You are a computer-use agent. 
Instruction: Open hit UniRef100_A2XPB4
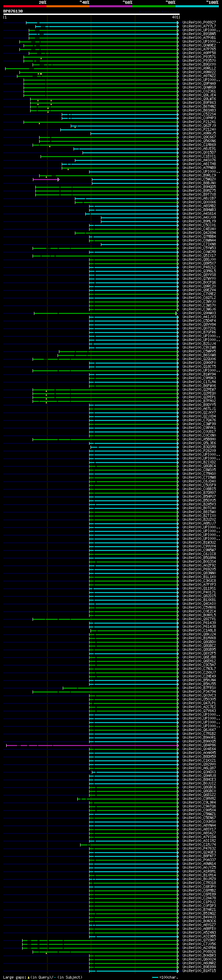click(199, 948)
